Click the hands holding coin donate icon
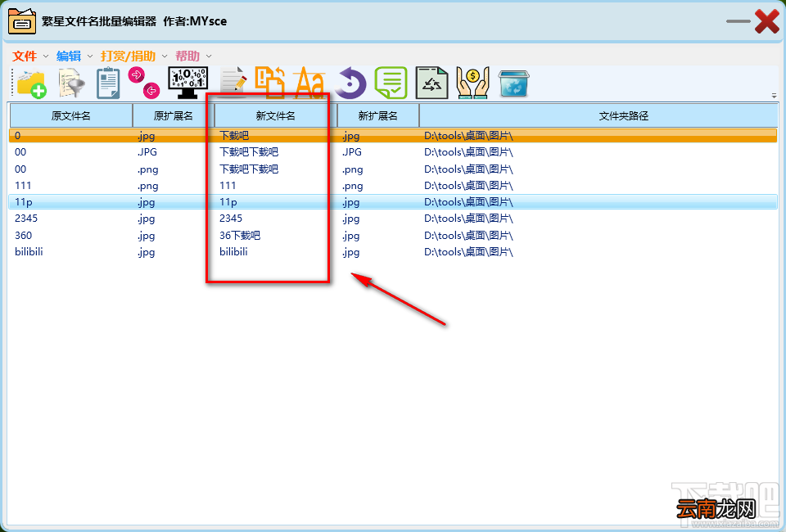786x532 pixels. [x=472, y=83]
